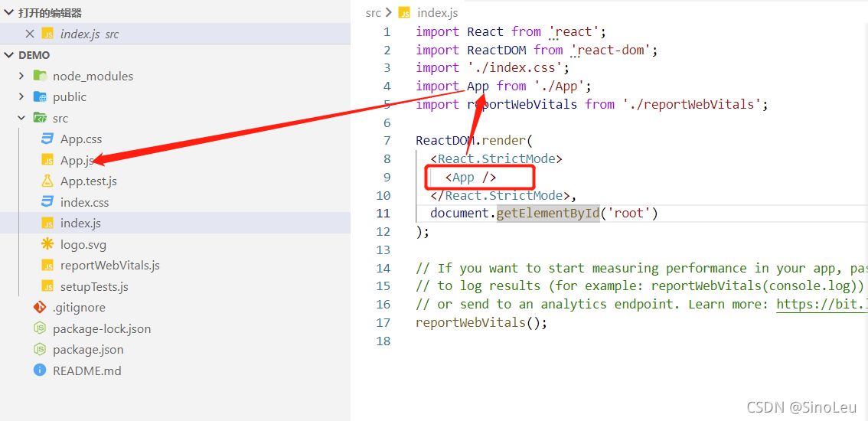The image size is (868, 421).
Task: Open App.test.js in the explorer
Action: [x=89, y=181]
